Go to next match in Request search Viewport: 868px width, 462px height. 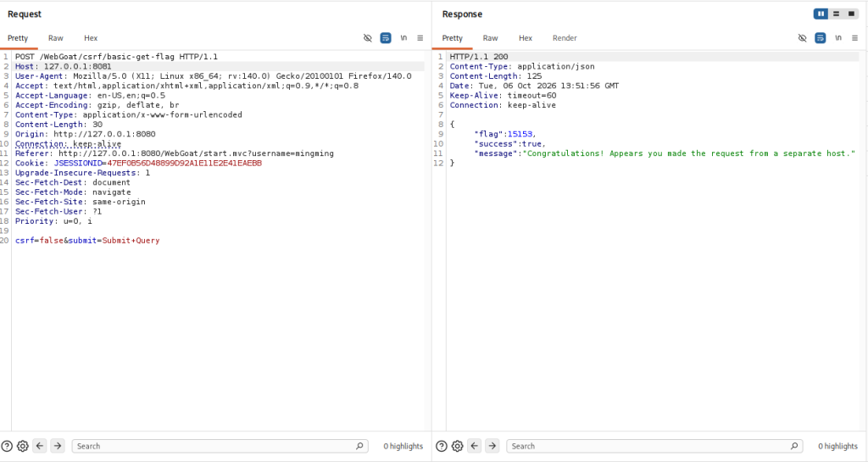coord(58,446)
